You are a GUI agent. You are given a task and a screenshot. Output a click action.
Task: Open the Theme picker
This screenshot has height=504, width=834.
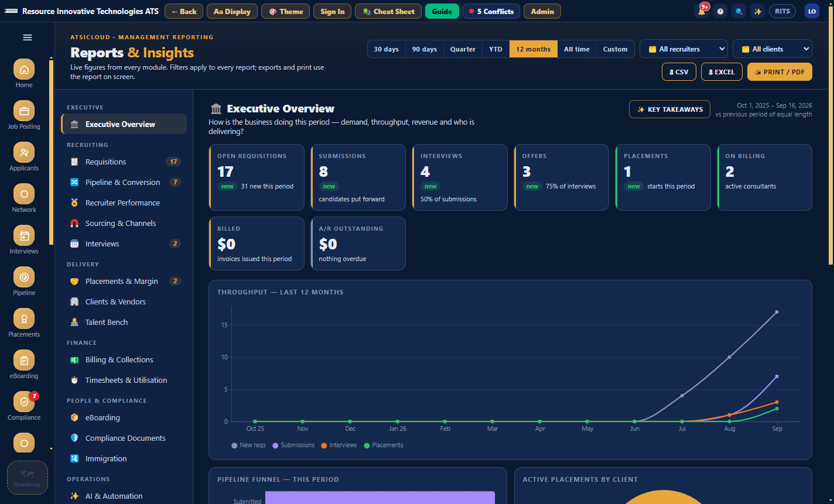[286, 11]
